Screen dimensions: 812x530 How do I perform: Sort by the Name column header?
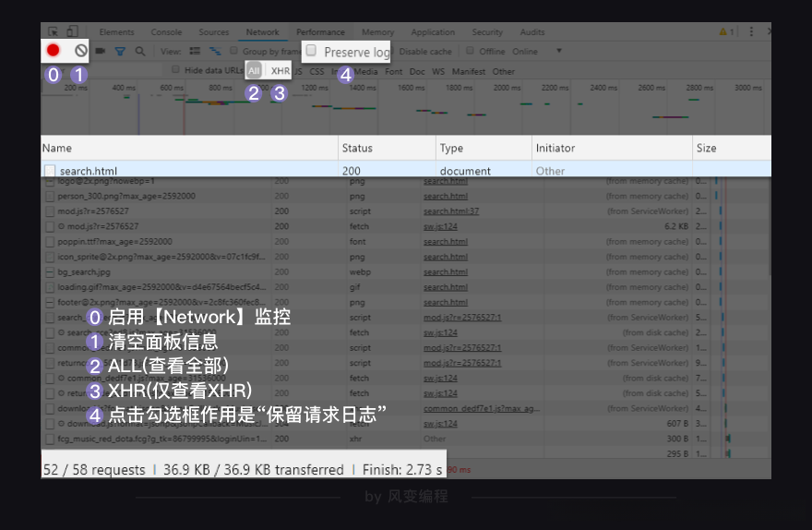tap(189, 148)
